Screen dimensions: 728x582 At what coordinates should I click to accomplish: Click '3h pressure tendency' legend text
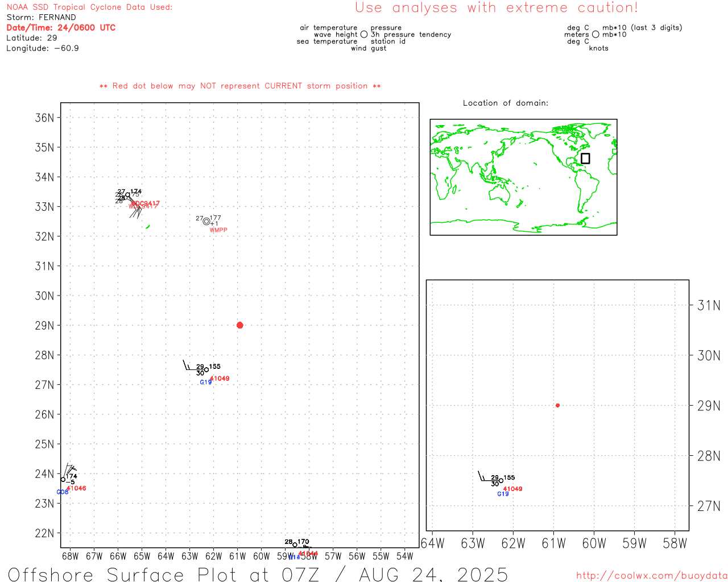point(411,35)
